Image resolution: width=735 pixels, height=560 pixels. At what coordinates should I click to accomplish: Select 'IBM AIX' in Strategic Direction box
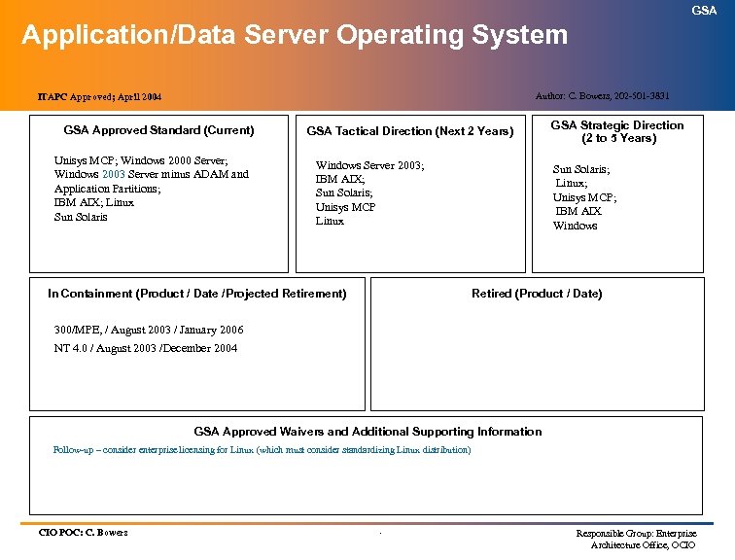tap(578, 211)
